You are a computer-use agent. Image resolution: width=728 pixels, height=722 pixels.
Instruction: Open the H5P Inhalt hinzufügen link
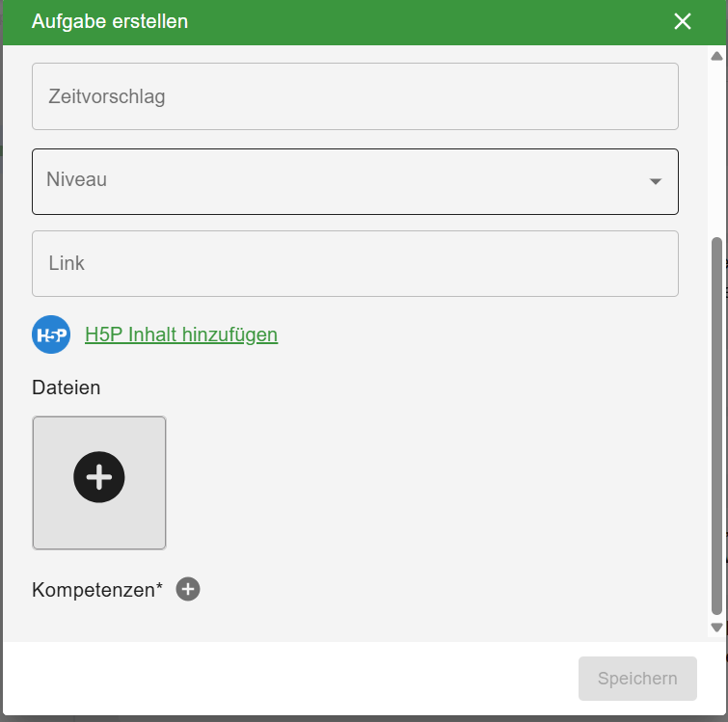point(181,334)
